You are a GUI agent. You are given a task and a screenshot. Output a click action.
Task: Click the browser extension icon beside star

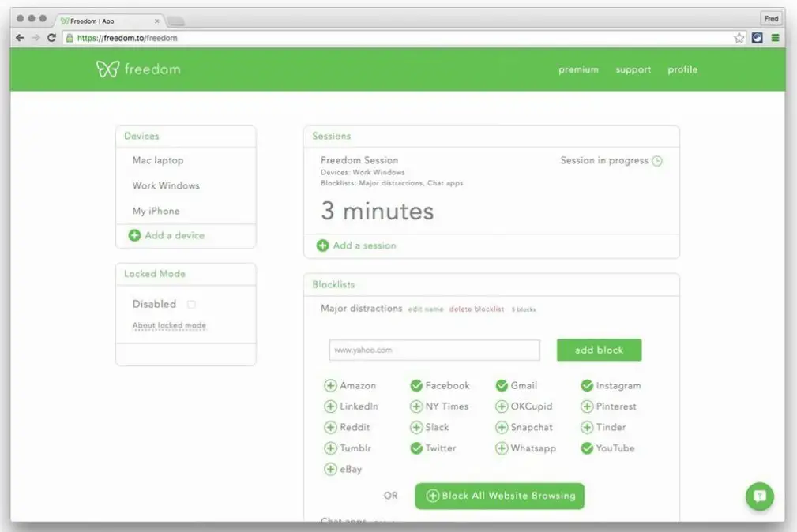click(x=758, y=38)
